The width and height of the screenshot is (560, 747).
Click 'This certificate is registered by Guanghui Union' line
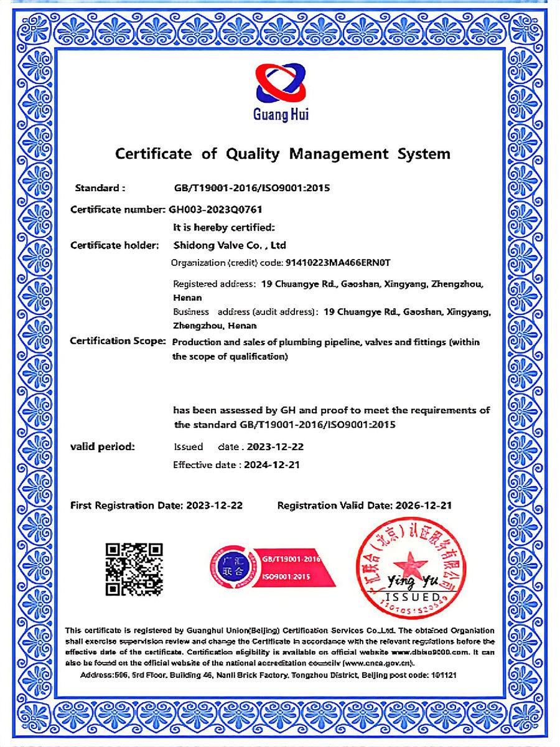coord(280,631)
